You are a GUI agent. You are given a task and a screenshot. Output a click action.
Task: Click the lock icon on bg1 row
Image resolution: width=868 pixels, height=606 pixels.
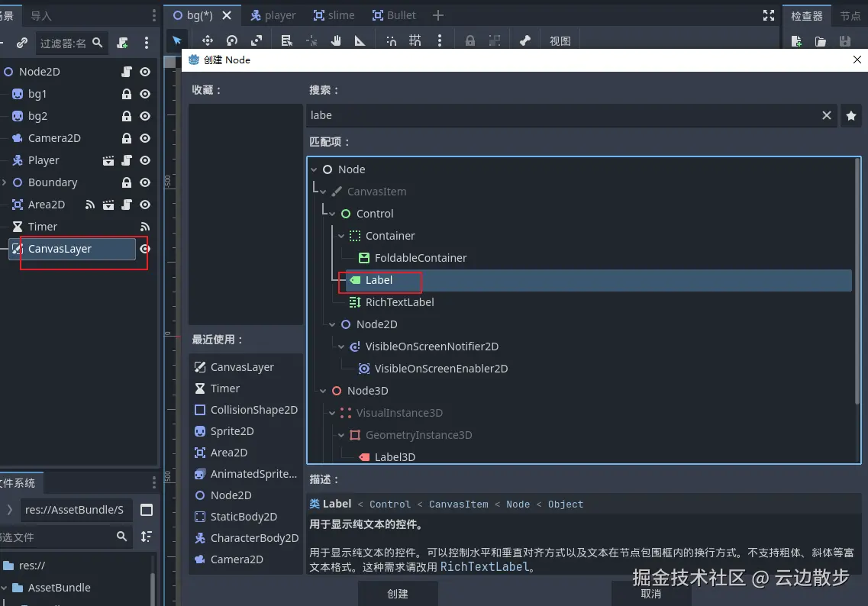pyautogui.click(x=127, y=94)
